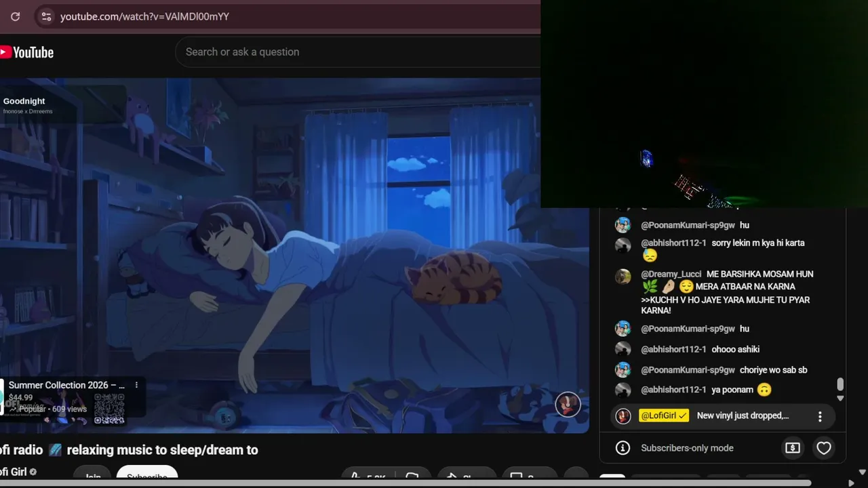Screen dimensions: 868x488
Task: Click the 'ohooo ashiki' chat message
Action: point(735,350)
